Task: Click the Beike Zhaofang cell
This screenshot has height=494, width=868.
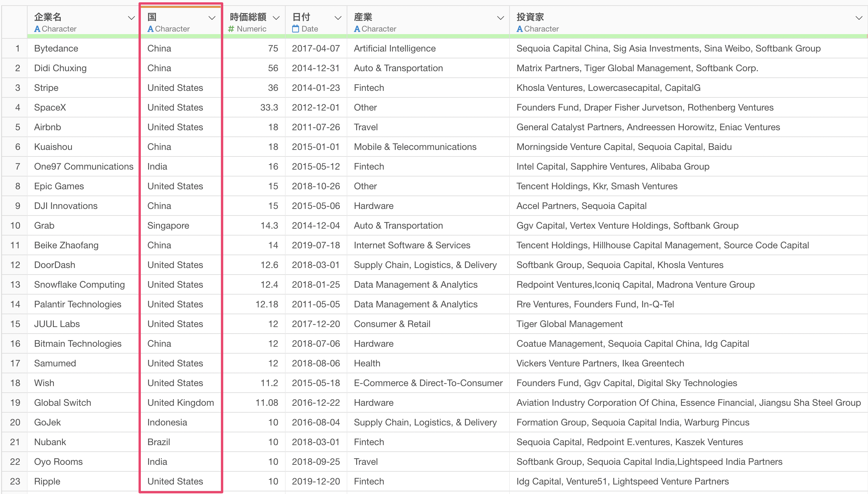Action: pyautogui.click(x=83, y=245)
